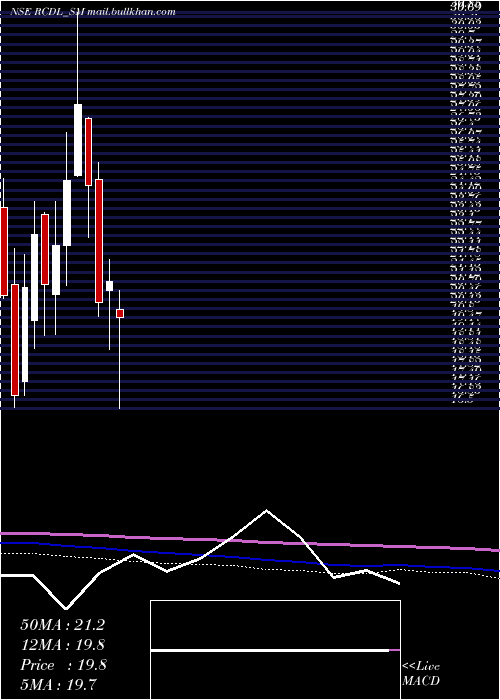Click the top price value 30.69
Viewport: 500px width, 700px height.
[x=466, y=7]
